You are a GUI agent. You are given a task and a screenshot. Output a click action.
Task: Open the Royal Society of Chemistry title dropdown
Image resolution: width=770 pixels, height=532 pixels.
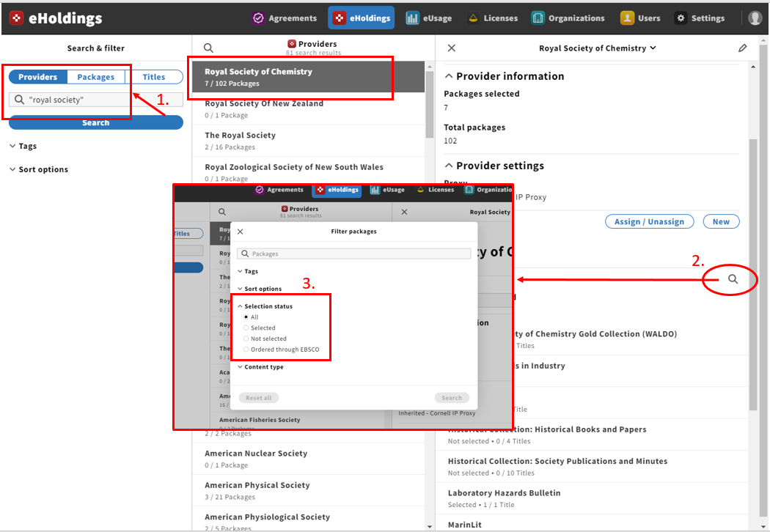[x=598, y=48]
